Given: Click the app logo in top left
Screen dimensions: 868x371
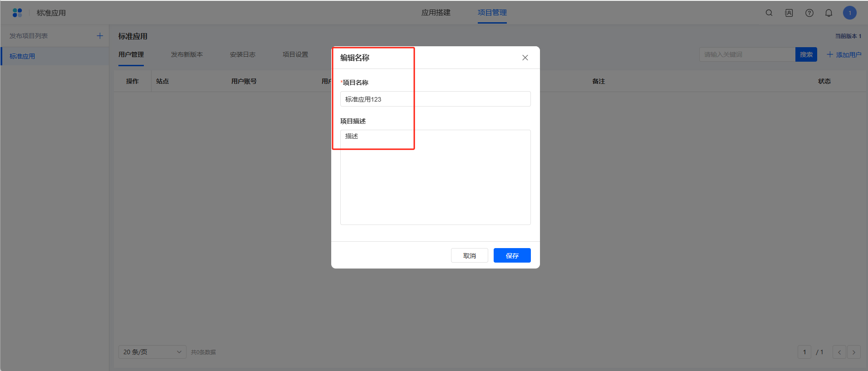Looking at the screenshot, I should [17, 13].
